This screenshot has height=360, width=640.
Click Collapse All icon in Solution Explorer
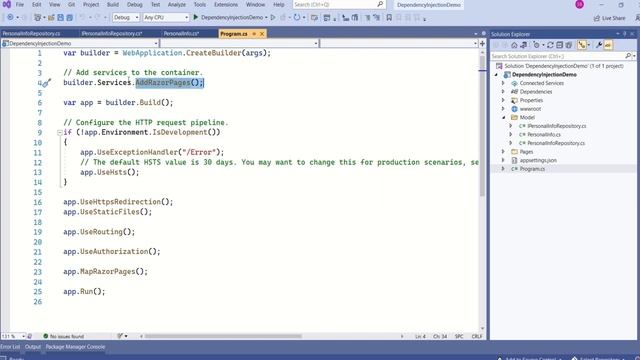point(560,45)
